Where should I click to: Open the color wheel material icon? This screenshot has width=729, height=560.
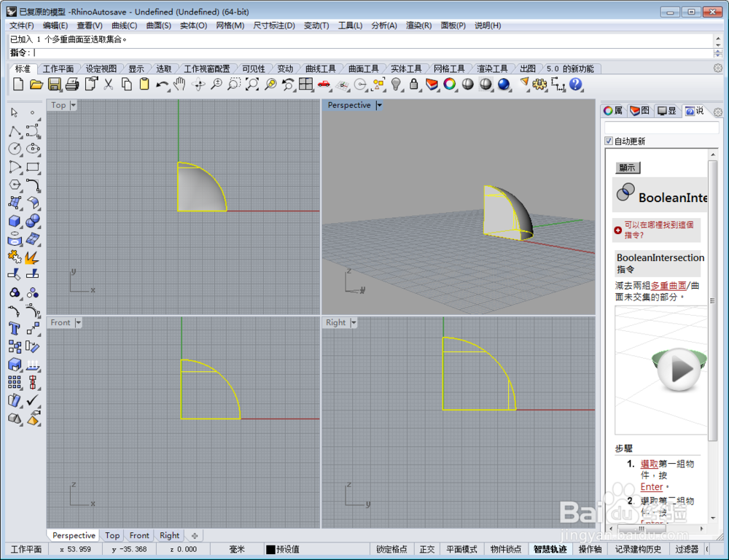(450, 84)
